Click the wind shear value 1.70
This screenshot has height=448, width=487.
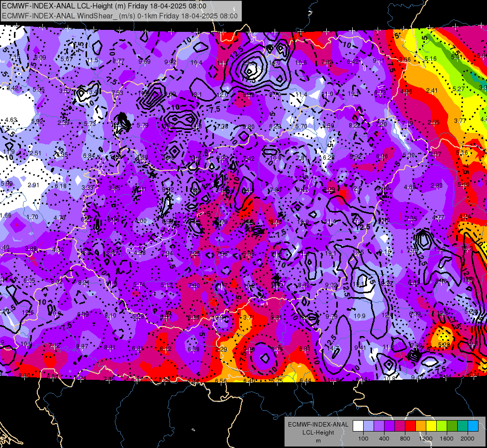(32, 217)
